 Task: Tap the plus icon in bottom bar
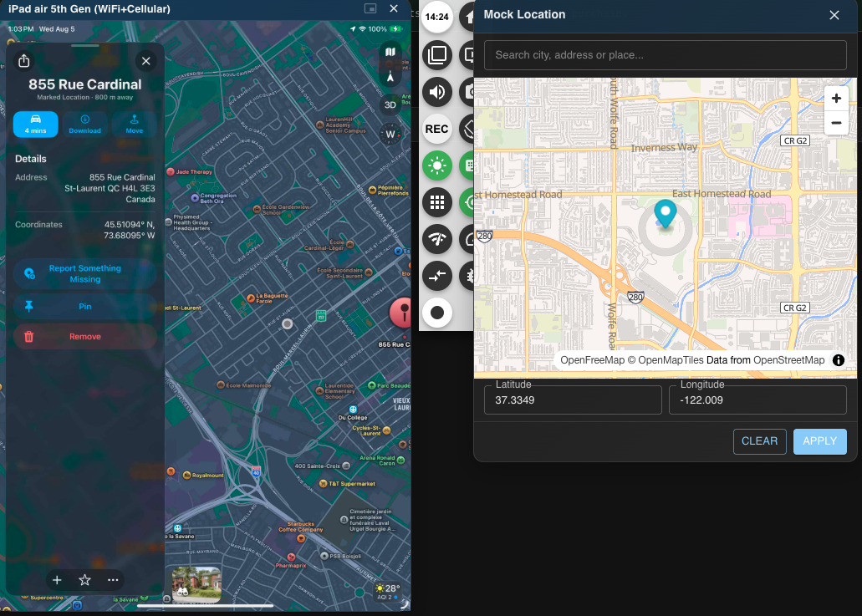pos(57,580)
